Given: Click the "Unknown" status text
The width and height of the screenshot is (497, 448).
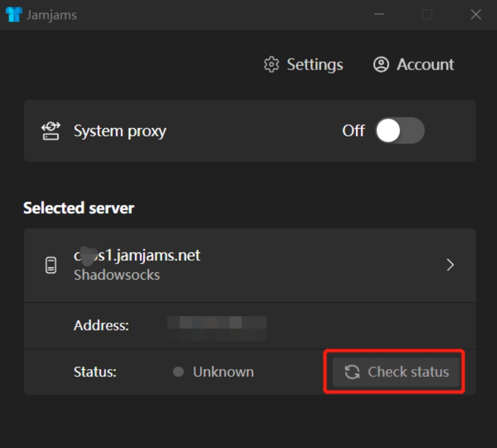Looking at the screenshot, I should point(224,372).
